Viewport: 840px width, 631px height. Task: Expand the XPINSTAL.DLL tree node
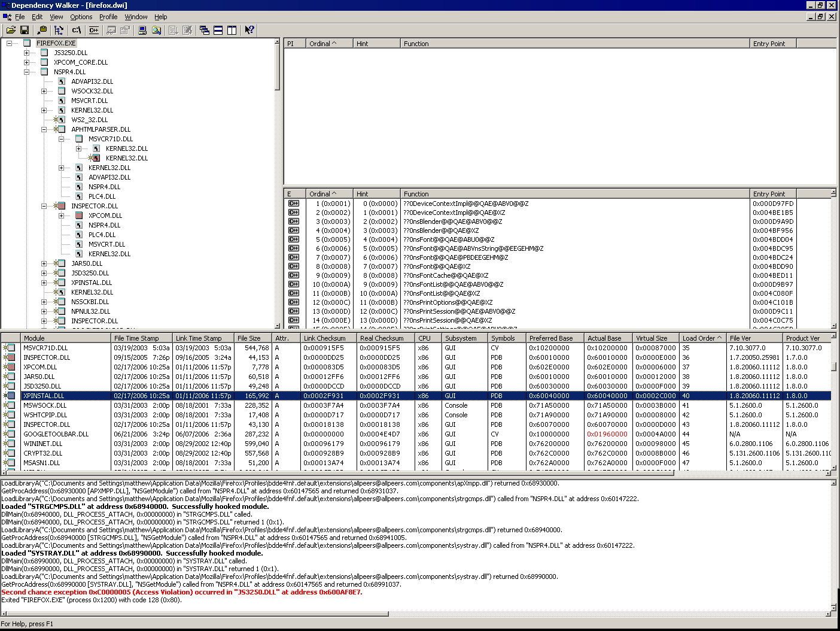[44, 283]
